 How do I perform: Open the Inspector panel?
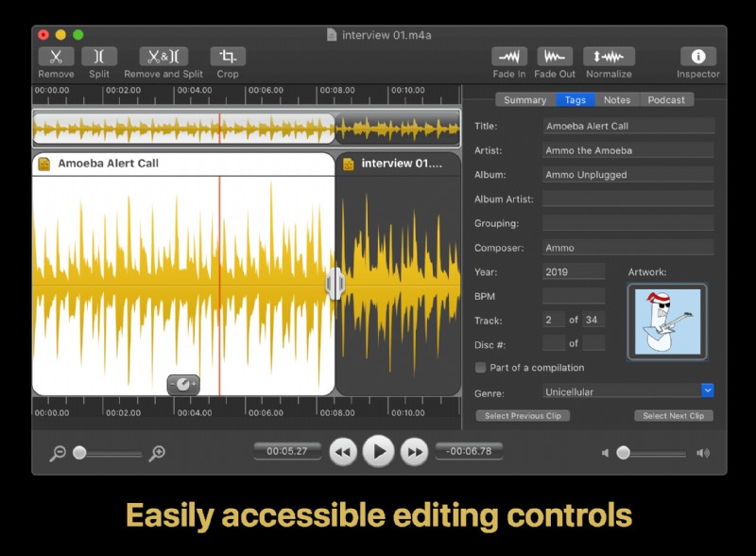(697, 57)
